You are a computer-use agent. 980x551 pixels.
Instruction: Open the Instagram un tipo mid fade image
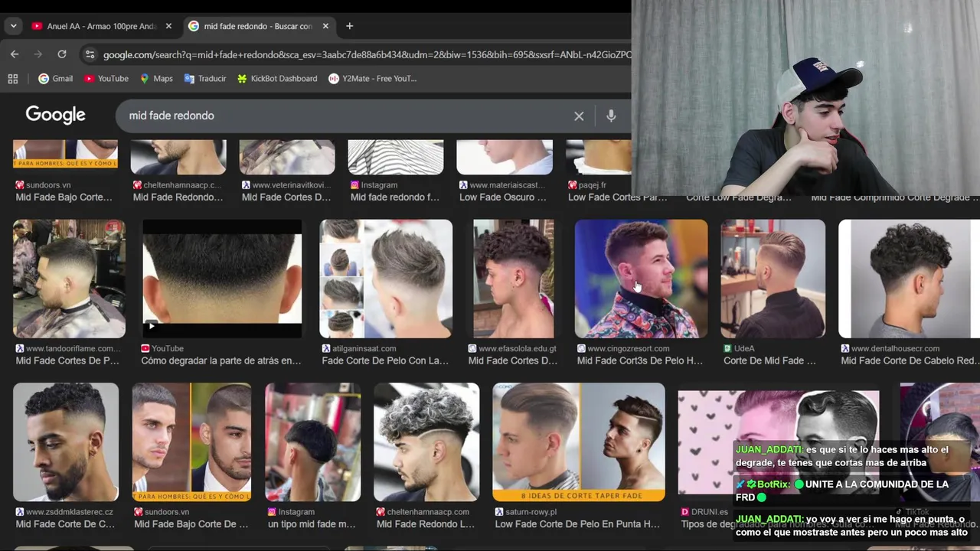point(312,442)
